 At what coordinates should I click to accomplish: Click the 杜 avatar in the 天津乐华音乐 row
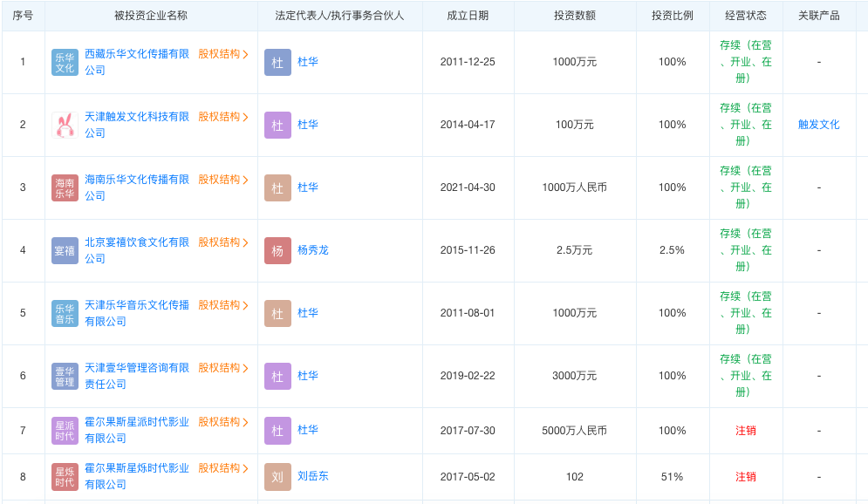[278, 314]
